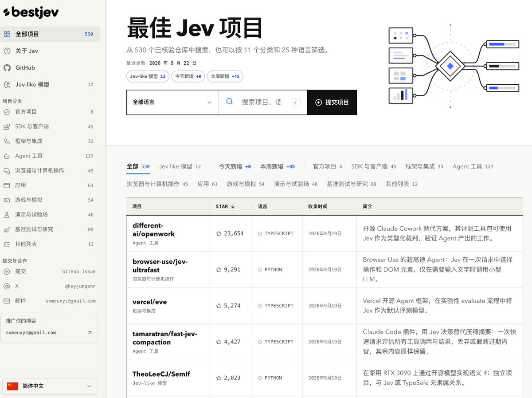Screen dimensions: 532x398
Task: Switch to the 本周新增 tab
Action: pyautogui.click(x=278, y=166)
